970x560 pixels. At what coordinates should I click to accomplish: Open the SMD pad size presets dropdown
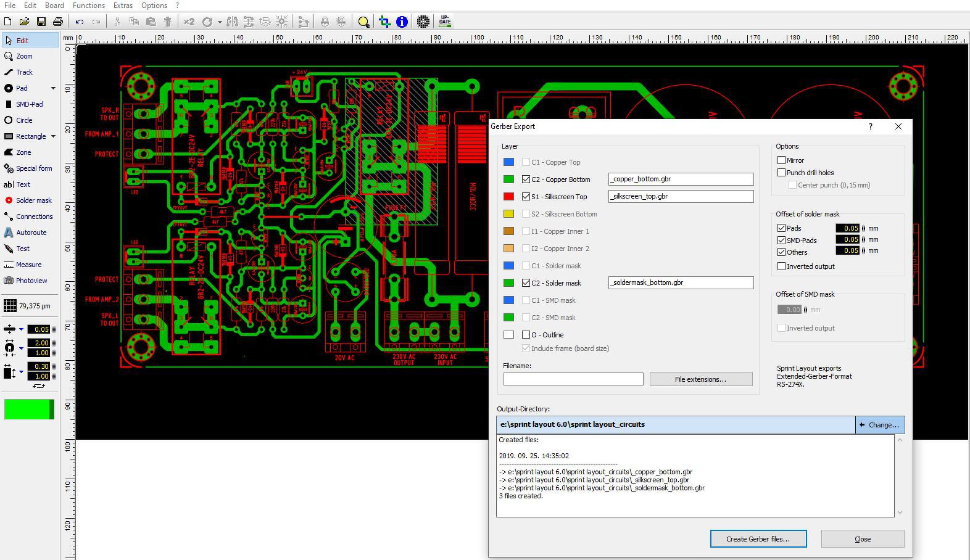pos(21,372)
